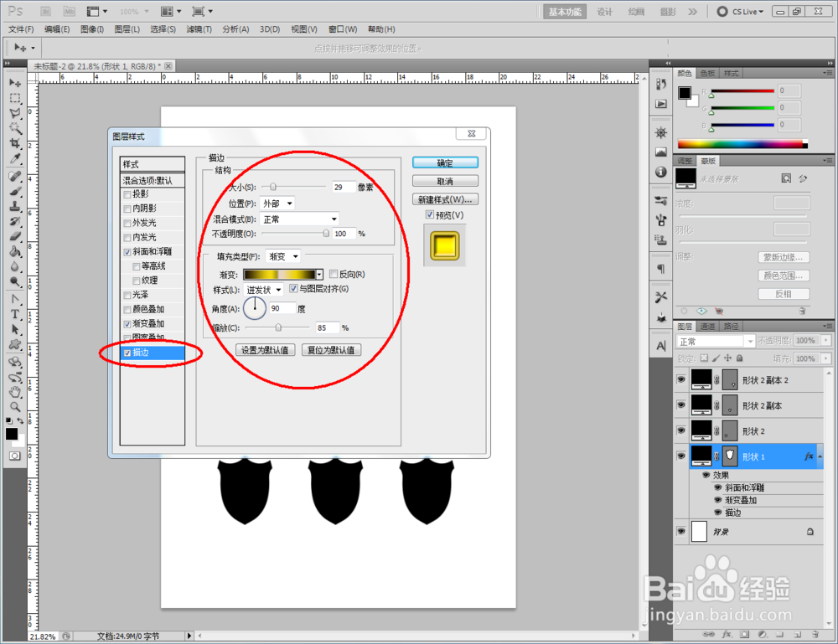838x644 pixels.
Task: Select the Horizontal Type tool
Action: [15, 315]
